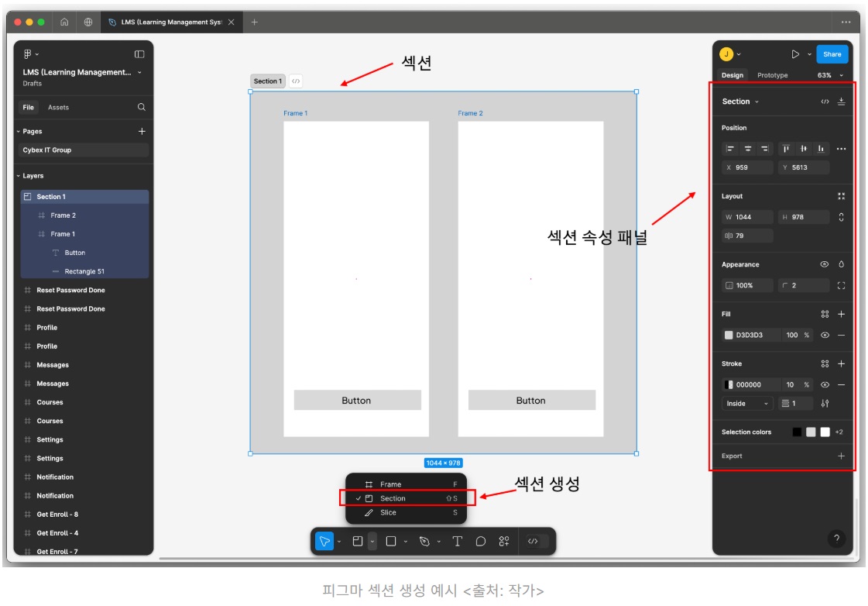Viewport: 868px width, 606px height.
Task: Switch to the Prototype tab
Action: (772, 75)
